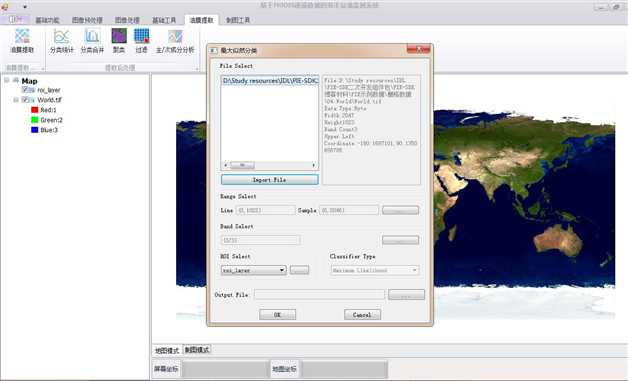This screenshot has height=381, width=628.
Task: Open the 分类合并 class merge tool
Action: pyautogui.click(x=92, y=41)
